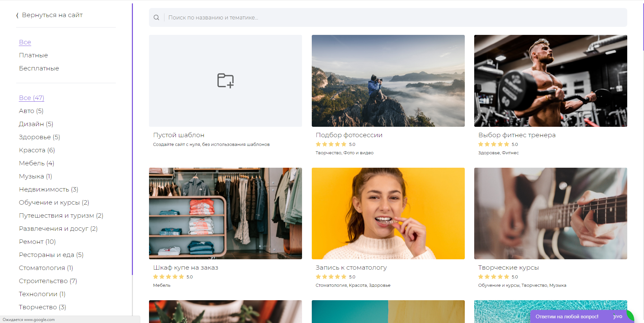
Task: Open the smiling girl on yellow thumbnail
Action: [388, 213]
